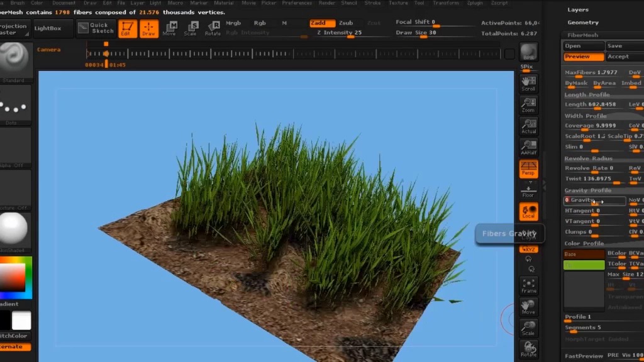Click the Accept button in FiberMesh

[618, 57]
